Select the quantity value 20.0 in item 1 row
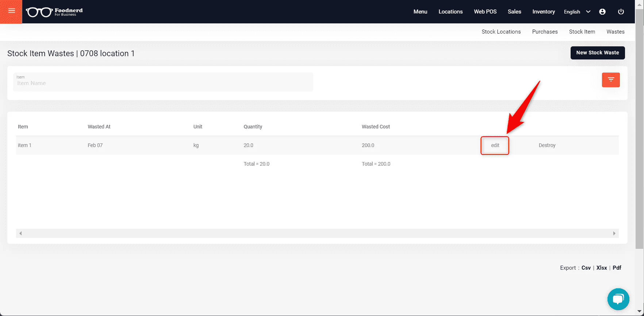The image size is (644, 316). coord(248,145)
